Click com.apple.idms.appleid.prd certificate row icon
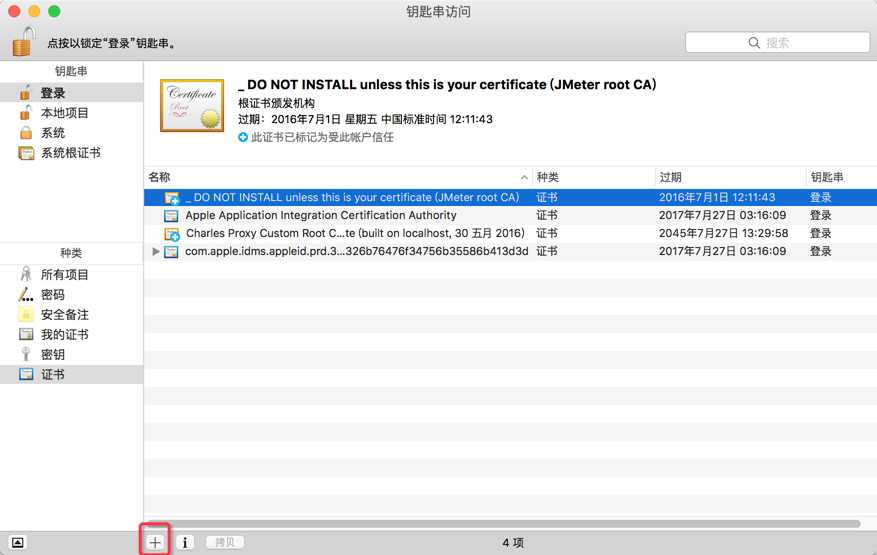The image size is (877, 555). tap(171, 251)
